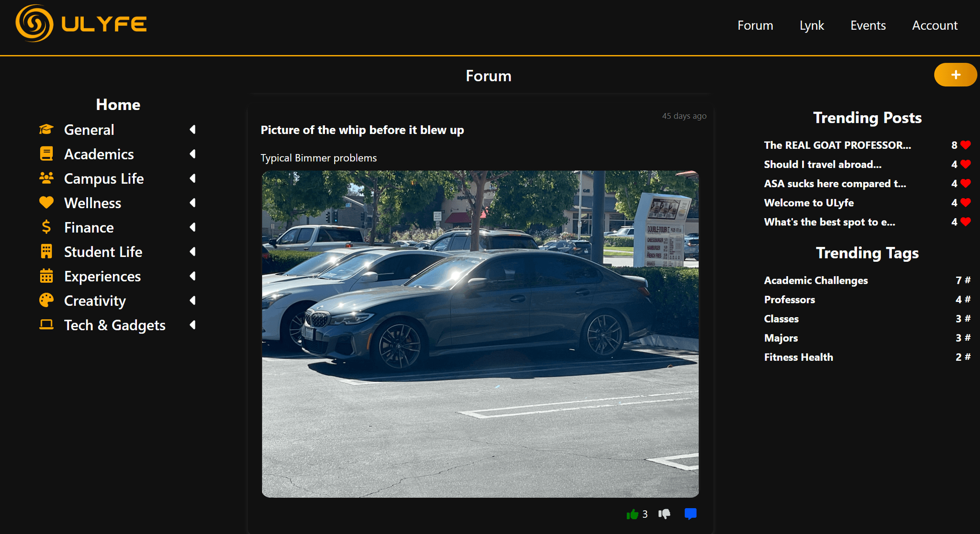
Task: Click the Academics book icon
Action: [x=46, y=154]
